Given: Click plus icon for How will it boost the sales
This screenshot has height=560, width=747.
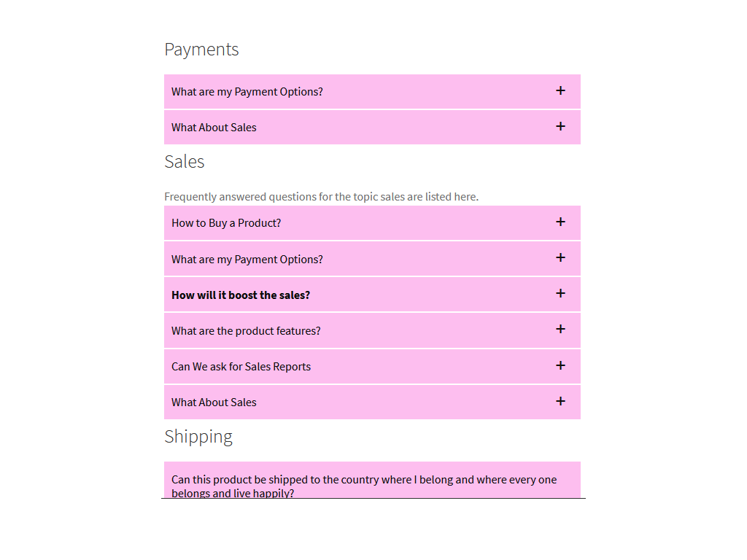Looking at the screenshot, I should point(560,293).
